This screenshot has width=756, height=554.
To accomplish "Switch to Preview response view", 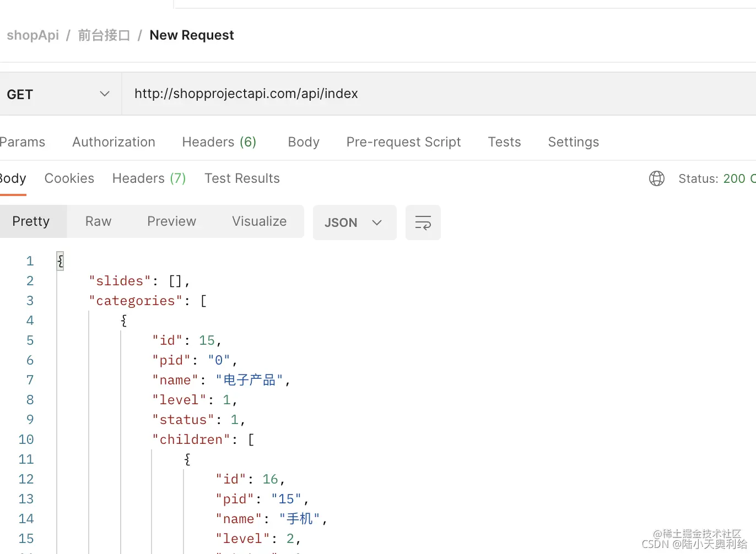I will pos(172,221).
